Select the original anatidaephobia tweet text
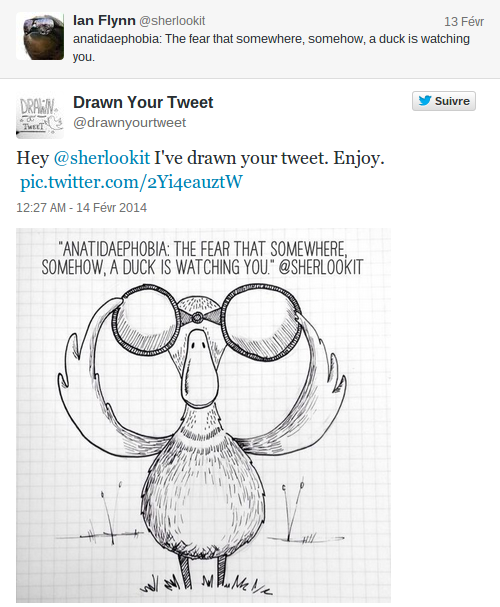500x607 pixels. pyautogui.click(x=271, y=48)
